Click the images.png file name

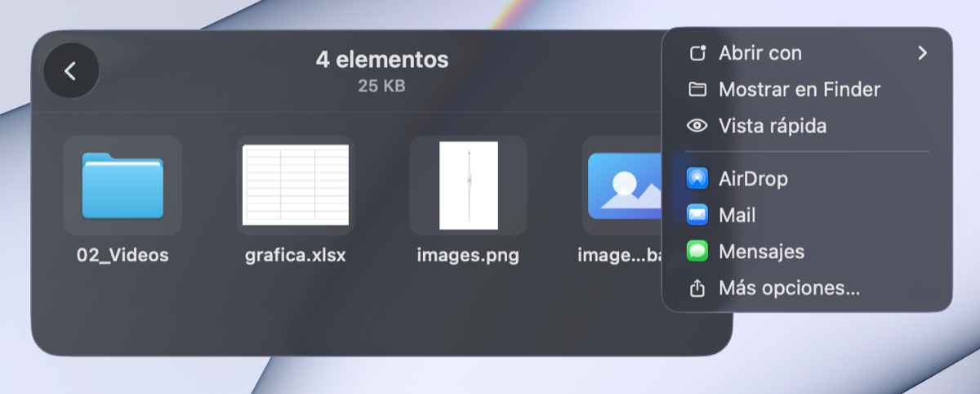(x=468, y=255)
